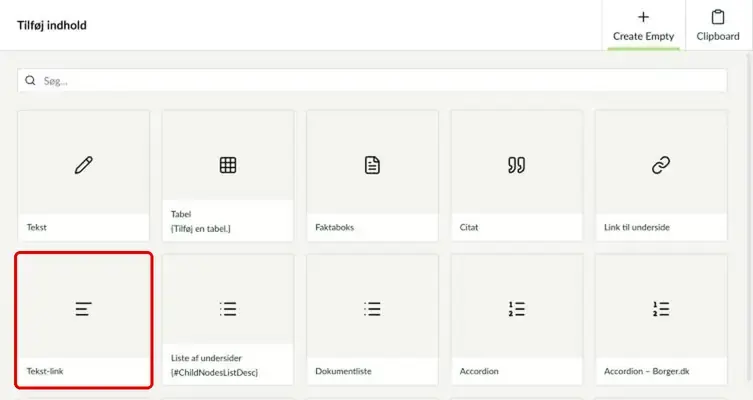Choose the Dokumentliste bullet list icon

[372, 309]
